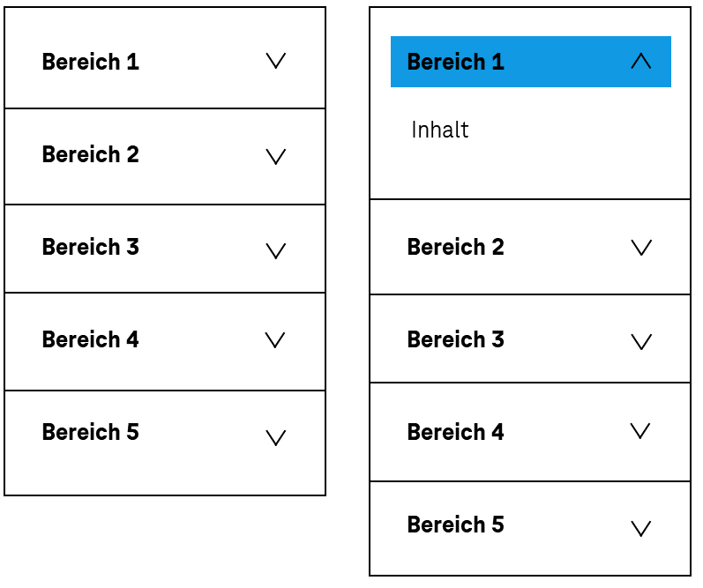Click the Inhalt text in expanded panel
Image resolution: width=703 pixels, height=588 pixels.
(x=439, y=130)
